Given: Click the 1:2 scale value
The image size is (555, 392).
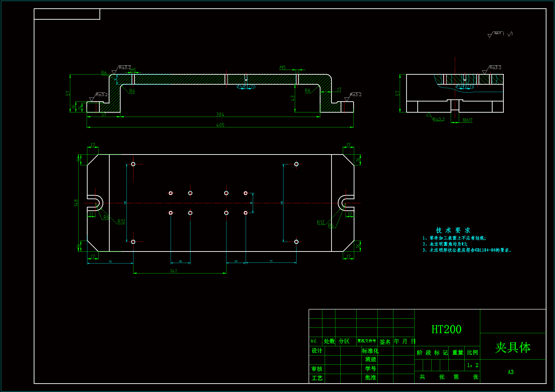Looking at the screenshot, I should tap(473, 365).
